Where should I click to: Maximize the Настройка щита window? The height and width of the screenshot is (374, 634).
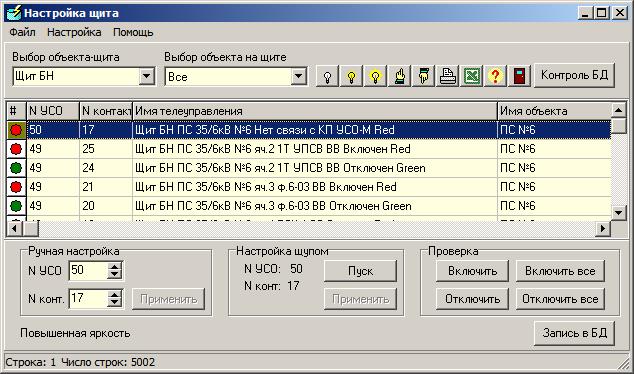(601, 13)
